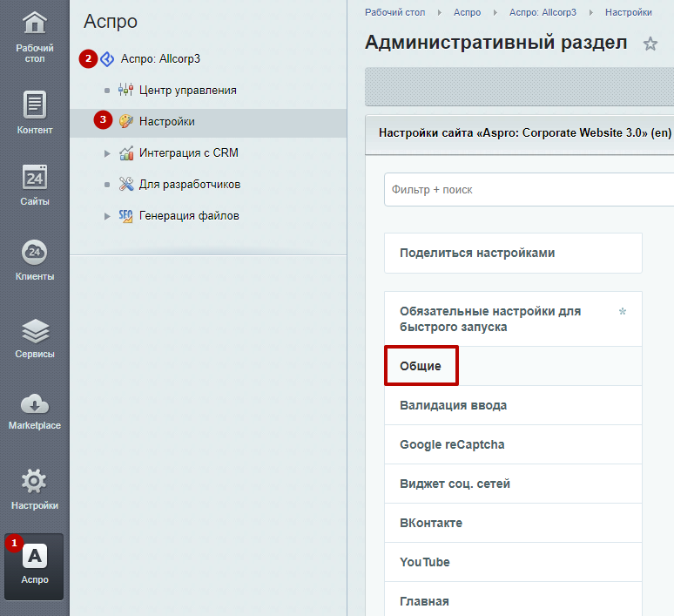Go to Настройки breadcrumb link
Image resolution: width=674 pixels, height=616 pixels.
[629, 12]
